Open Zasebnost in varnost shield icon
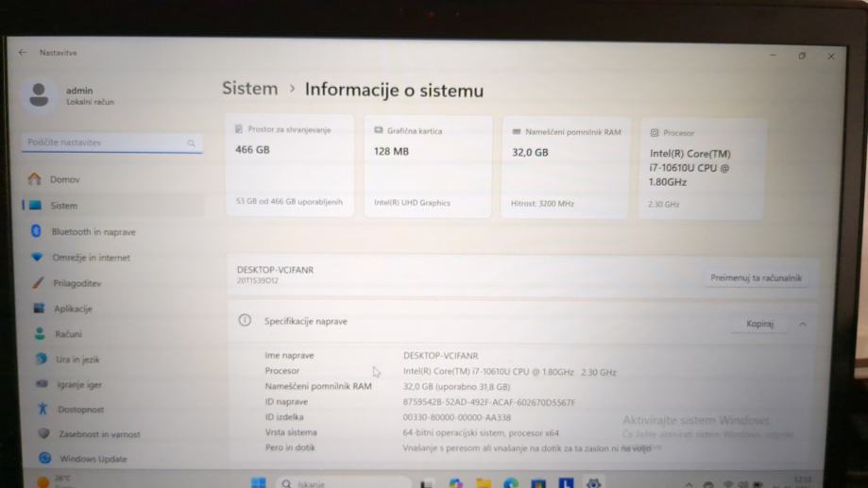Viewport: 868px width, 488px height. (x=43, y=434)
